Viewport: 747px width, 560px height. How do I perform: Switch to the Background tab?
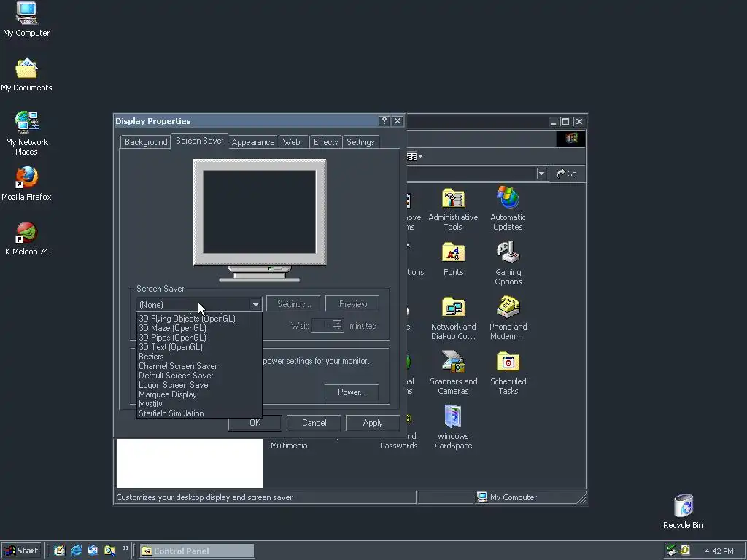coord(145,142)
